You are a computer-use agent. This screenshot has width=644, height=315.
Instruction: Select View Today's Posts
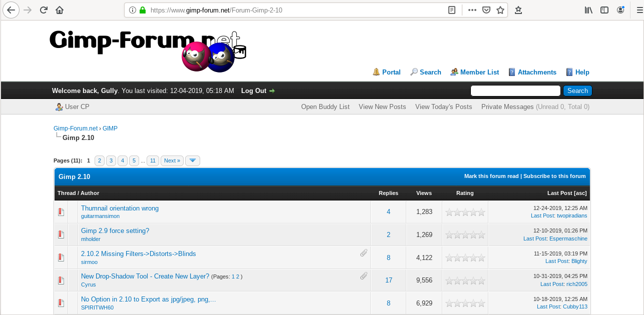click(444, 106)
